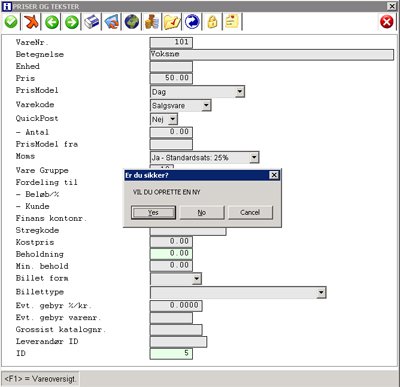This screenshot has height=387, width=400.
Task: Click the VareNr field showing 101
Action: click(x=171, y=42)
